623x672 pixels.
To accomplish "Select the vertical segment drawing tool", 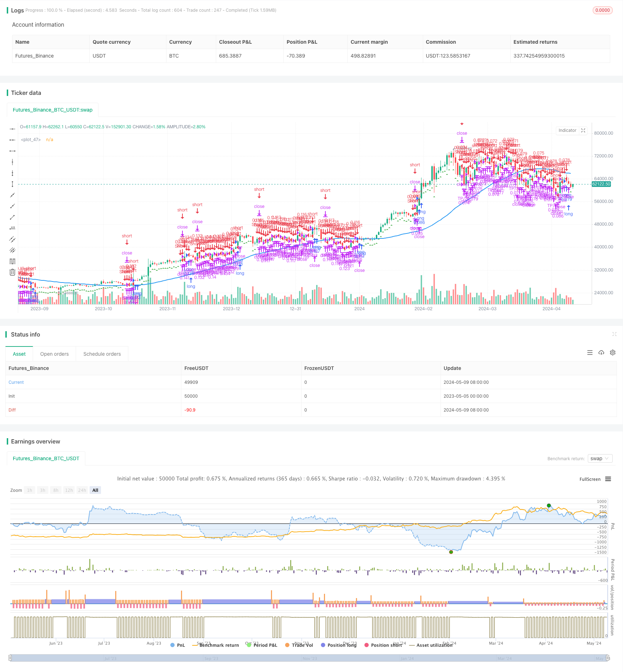I will pos(12,184).
